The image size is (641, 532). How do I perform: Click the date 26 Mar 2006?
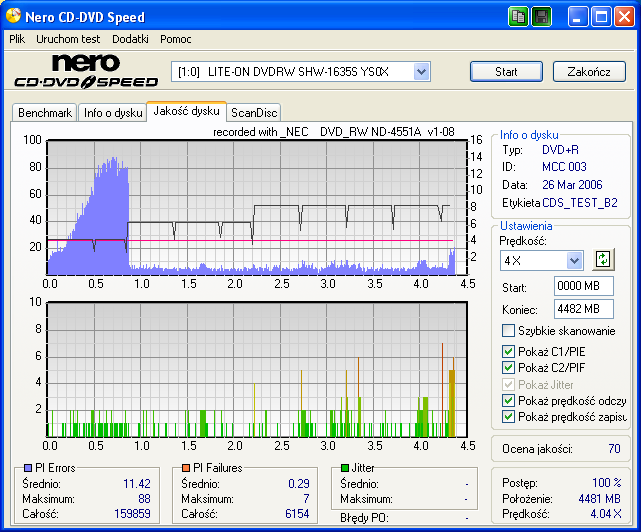coord(572,185)
